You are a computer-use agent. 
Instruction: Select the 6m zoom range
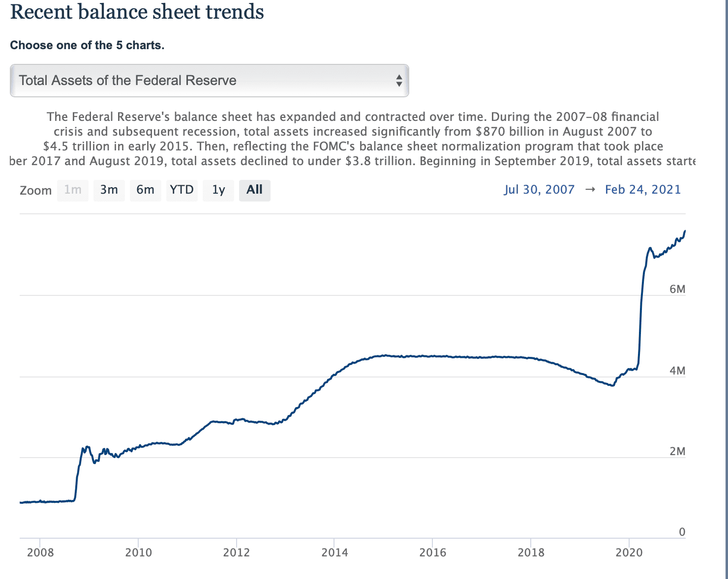[145, 190]
